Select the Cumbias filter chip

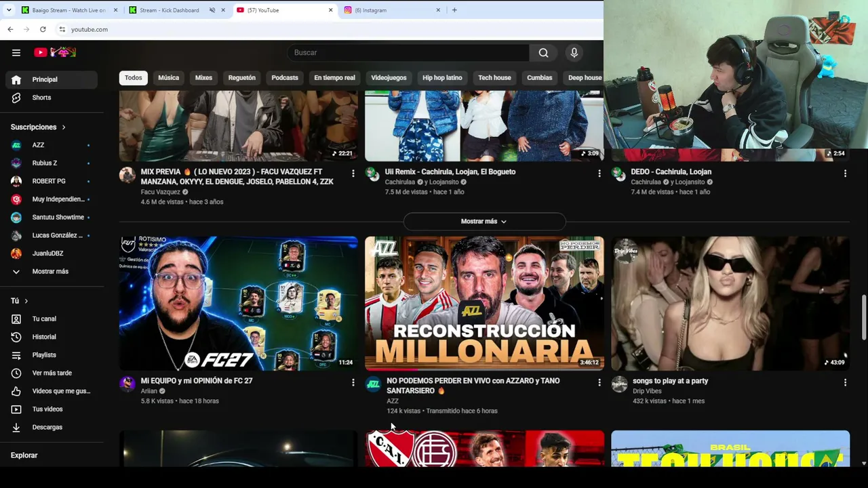coord(540,78)
